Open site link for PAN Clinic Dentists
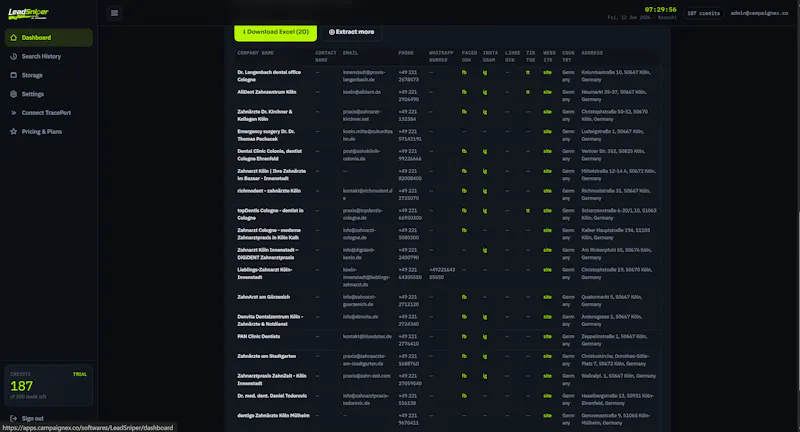800x432 pixels. 547,337
